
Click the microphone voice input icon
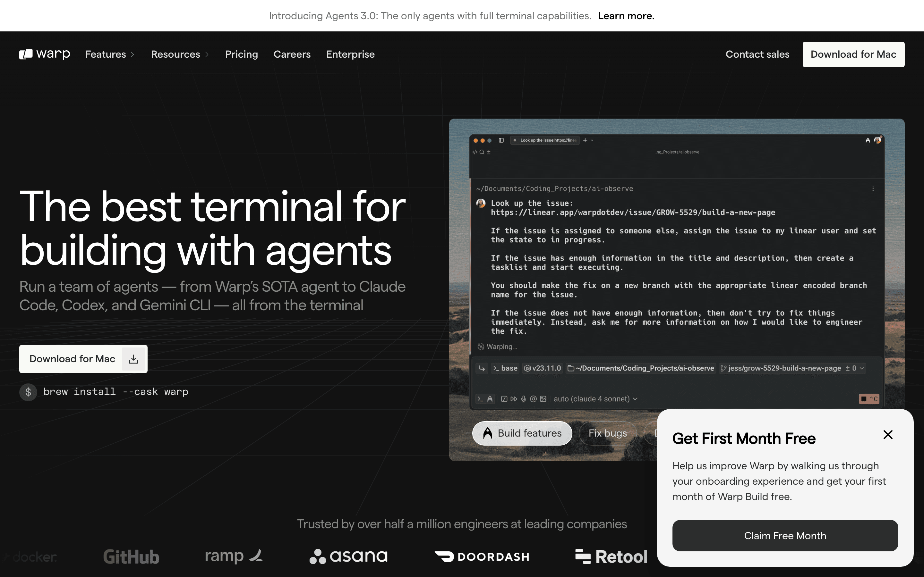pyautogui.click(x=524, y=399)
